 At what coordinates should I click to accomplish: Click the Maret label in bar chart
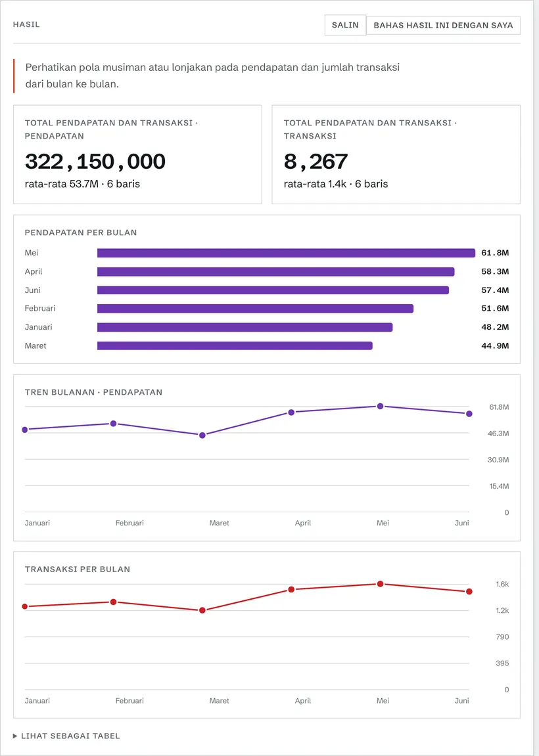[35, 345]
